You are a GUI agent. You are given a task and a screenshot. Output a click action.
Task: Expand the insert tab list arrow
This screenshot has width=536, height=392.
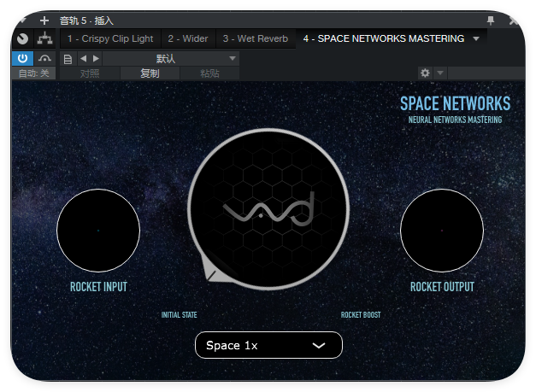tap(476, 39)
